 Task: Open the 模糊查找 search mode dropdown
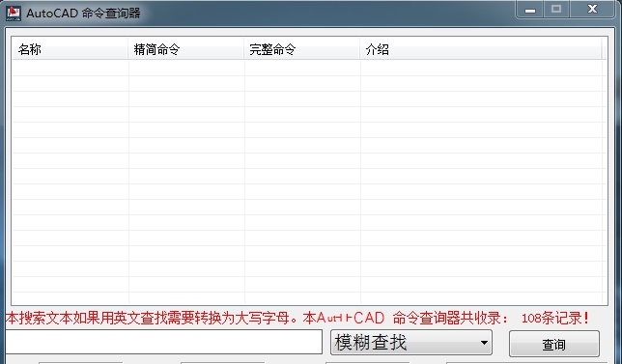point(411,342)
